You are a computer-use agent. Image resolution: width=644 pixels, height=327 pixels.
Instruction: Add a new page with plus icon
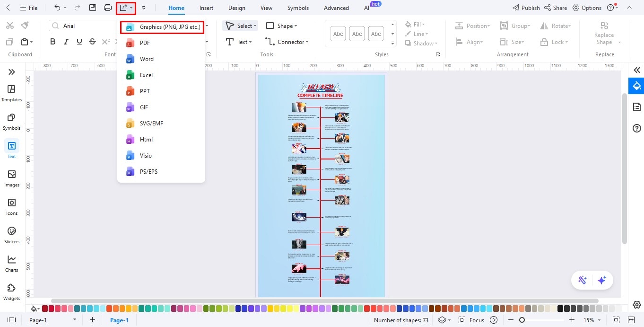point(92,320)
